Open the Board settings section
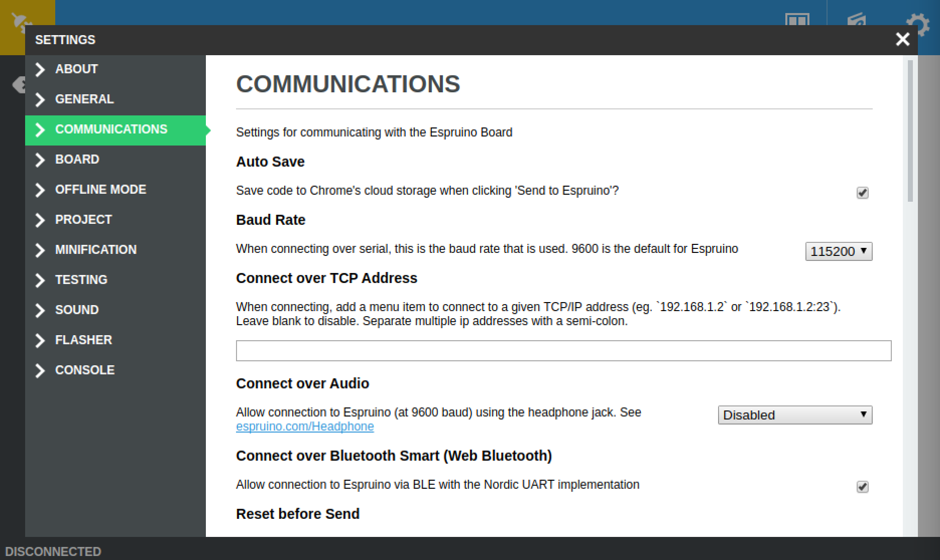Image resolution: width=940 pixels, height=560 pixels. [115, 160]
